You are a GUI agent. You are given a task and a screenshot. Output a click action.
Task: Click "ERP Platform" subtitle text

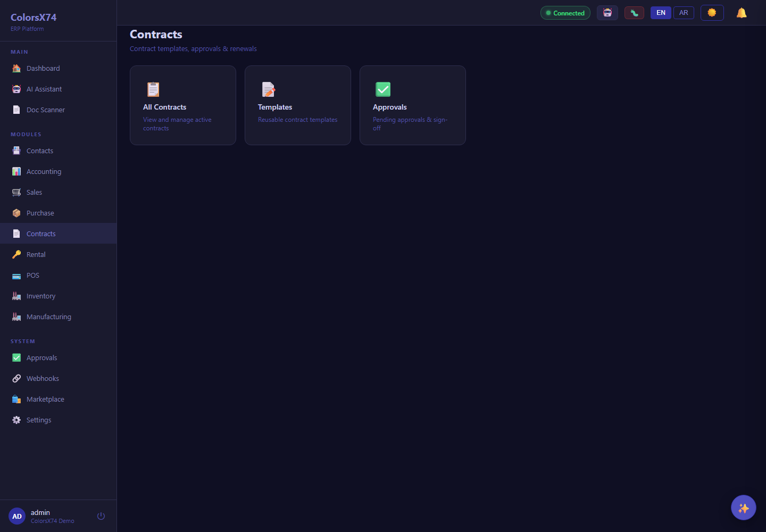(x=27, y=29)
